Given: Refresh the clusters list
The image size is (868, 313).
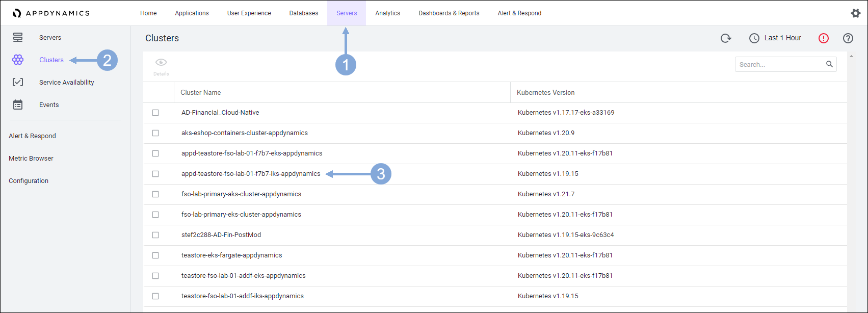Looking at the screenshot, I should 726,38.
